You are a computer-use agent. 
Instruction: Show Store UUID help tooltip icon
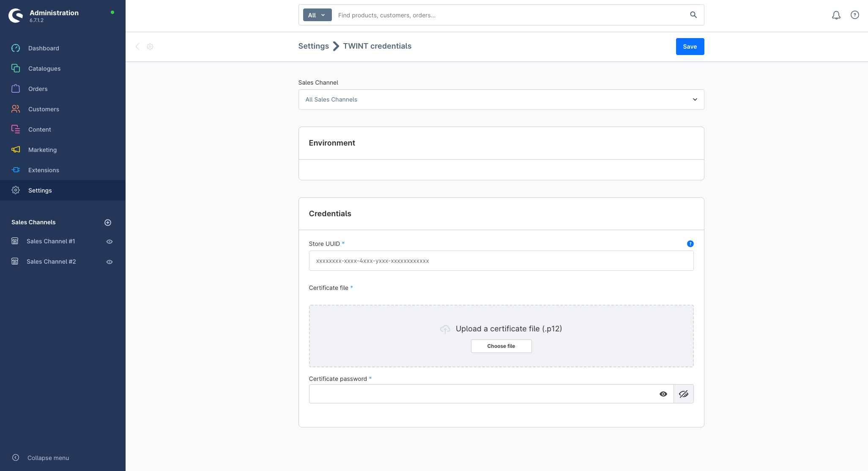pyautogui.click(x=690, y=244)
